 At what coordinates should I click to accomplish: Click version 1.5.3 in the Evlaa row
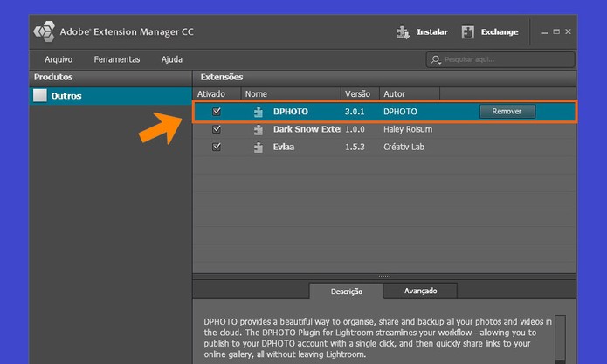[x=355, y=147]
